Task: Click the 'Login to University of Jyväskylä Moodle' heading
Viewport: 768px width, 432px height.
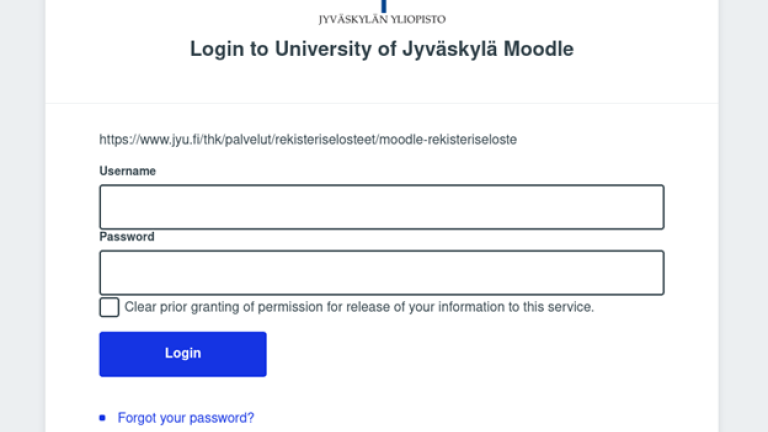Action: pos(382,49)
